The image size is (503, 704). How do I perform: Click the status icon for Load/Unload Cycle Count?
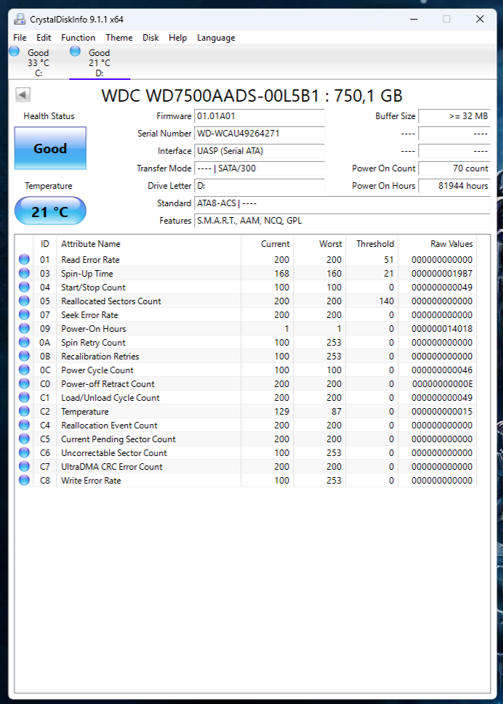24,397
